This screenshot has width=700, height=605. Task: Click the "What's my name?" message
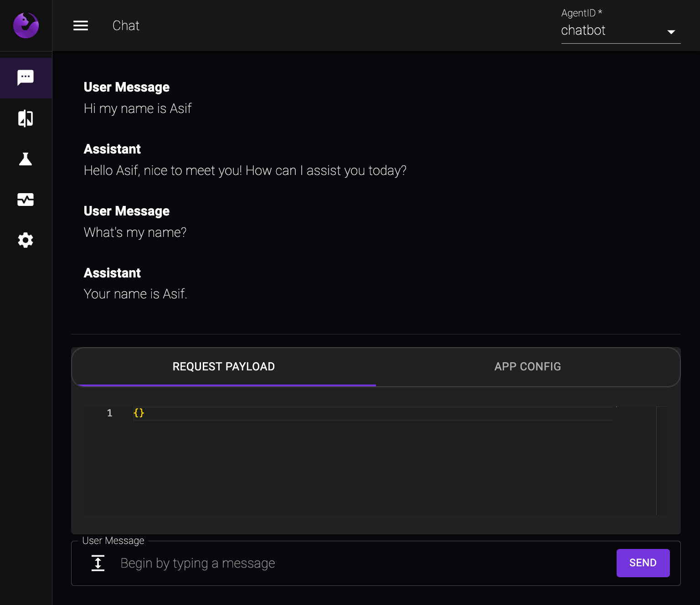[135, 232]
